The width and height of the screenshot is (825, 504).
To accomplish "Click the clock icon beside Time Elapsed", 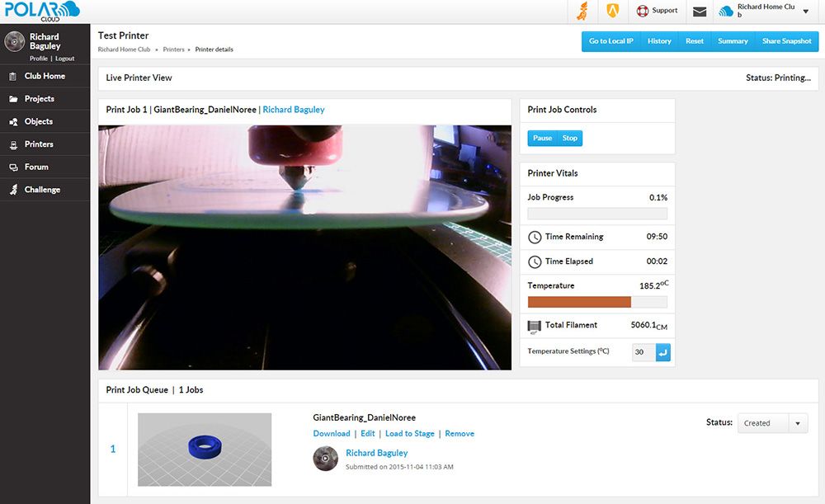I will (x=535, y=262).
